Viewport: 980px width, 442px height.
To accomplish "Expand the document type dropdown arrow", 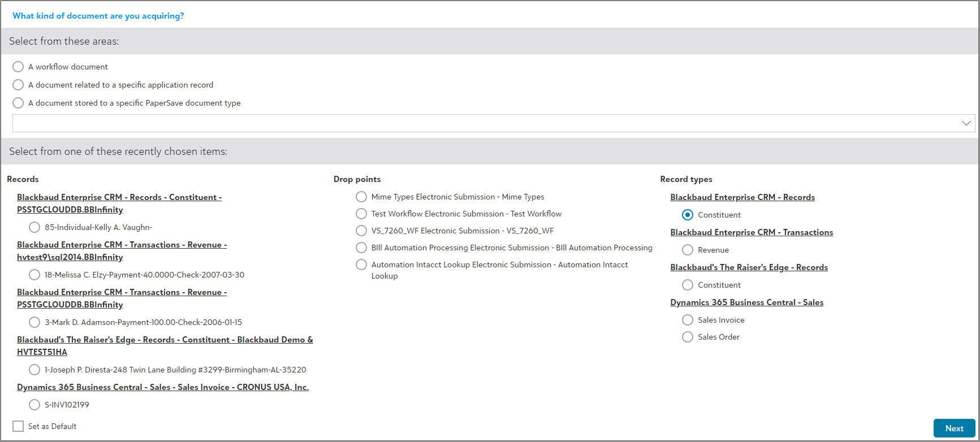I will pyautogui.click(x=966, y=123).
